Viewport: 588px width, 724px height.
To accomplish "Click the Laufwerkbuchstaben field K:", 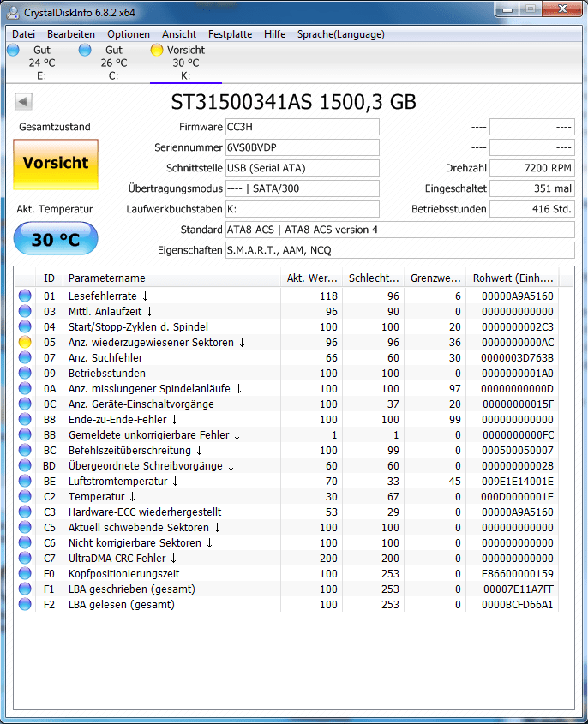I will [303, 209].
